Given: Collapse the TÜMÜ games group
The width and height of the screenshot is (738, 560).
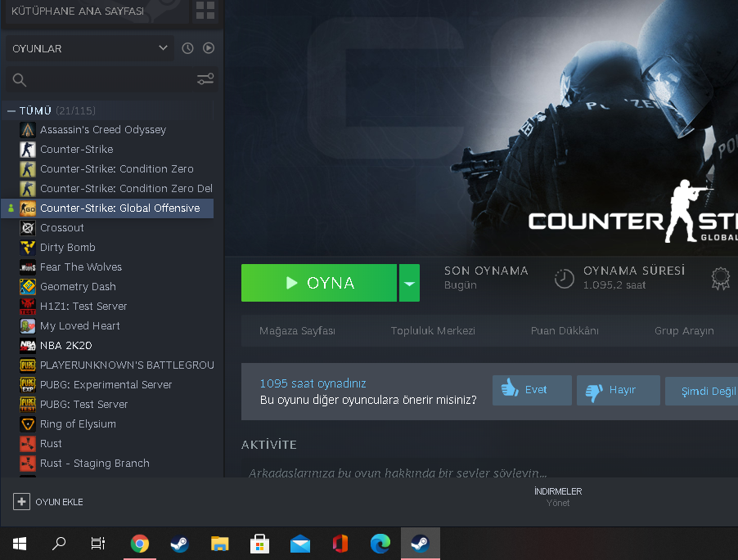Looking at the screenshot, I should (x=11, y=111).
